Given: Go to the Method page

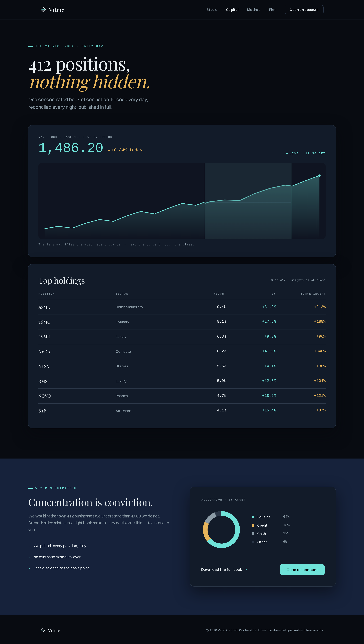Looking at the screenshot, I should click(x=254, y=10).
